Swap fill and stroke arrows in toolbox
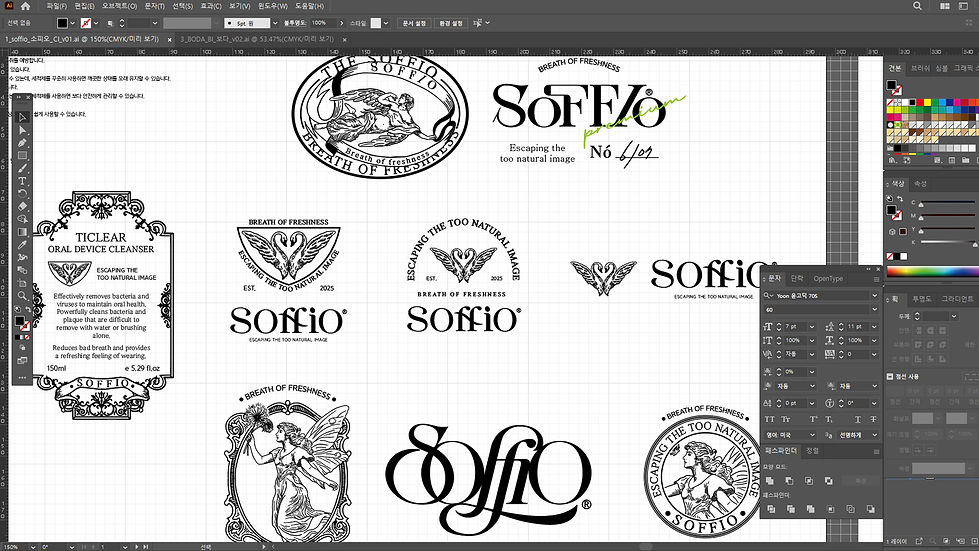The image size is (979, 551). click(28, 310)
